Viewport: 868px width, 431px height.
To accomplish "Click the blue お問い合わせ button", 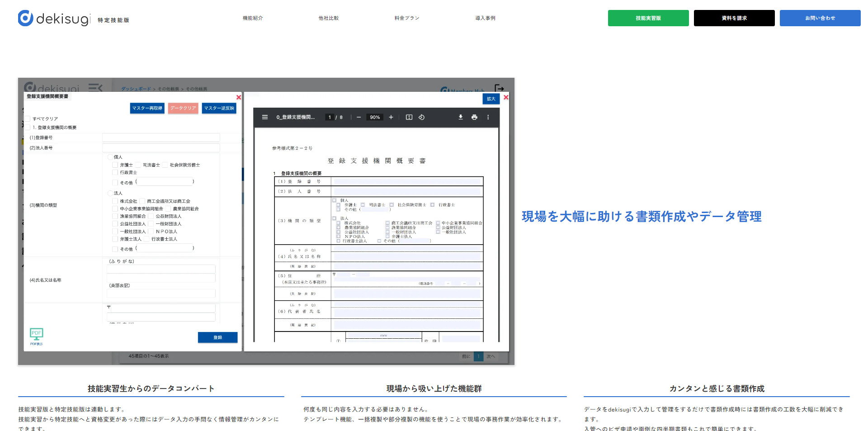I will (x=820, y=18).
